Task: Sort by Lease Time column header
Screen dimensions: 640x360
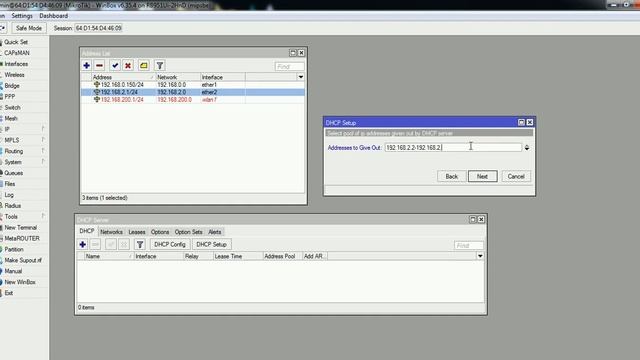Action: 238,256
